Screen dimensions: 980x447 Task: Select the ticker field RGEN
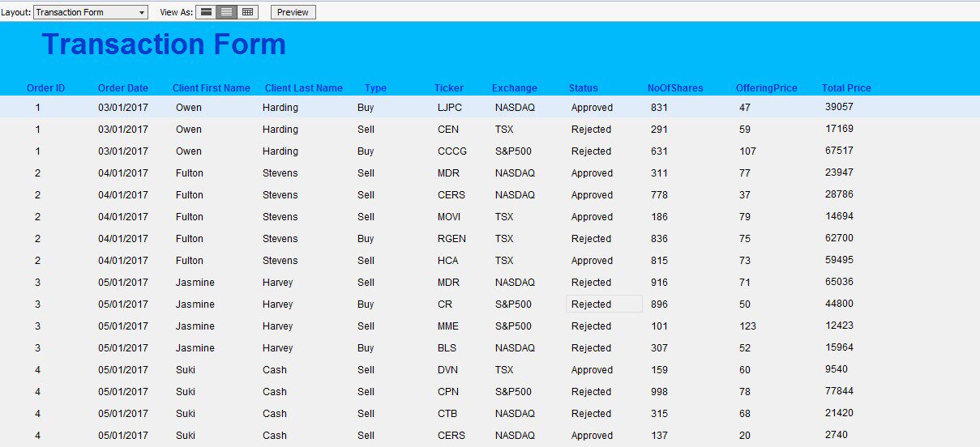pyautogui.click(x=451, y=239)
